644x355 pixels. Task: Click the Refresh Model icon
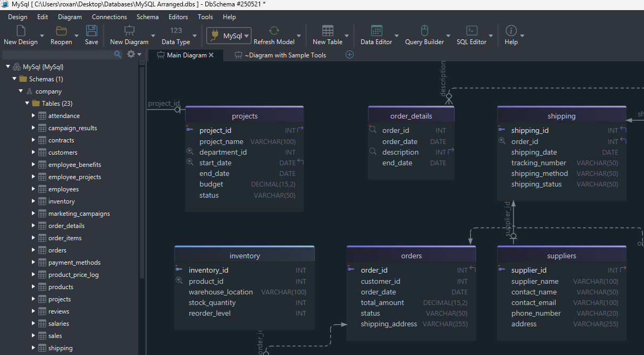(274, 31)
